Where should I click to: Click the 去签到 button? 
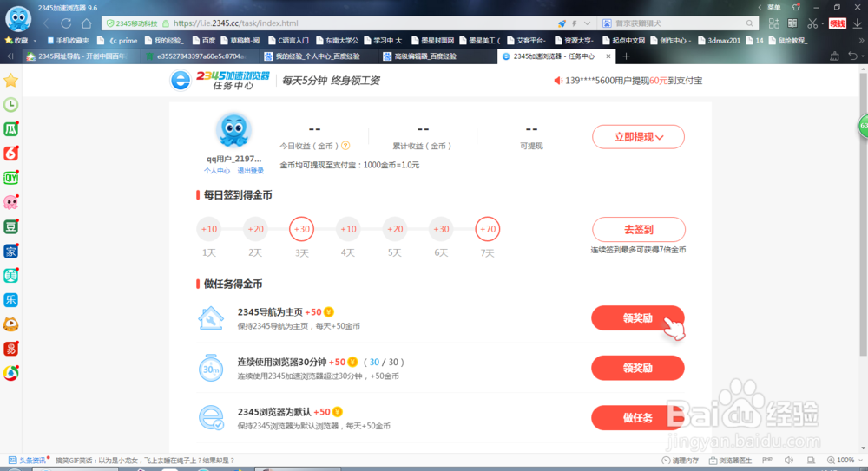click(638, 229)
